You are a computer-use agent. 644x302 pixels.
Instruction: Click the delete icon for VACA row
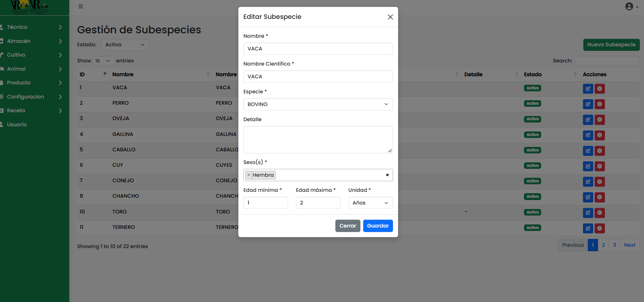pos(599,89)
